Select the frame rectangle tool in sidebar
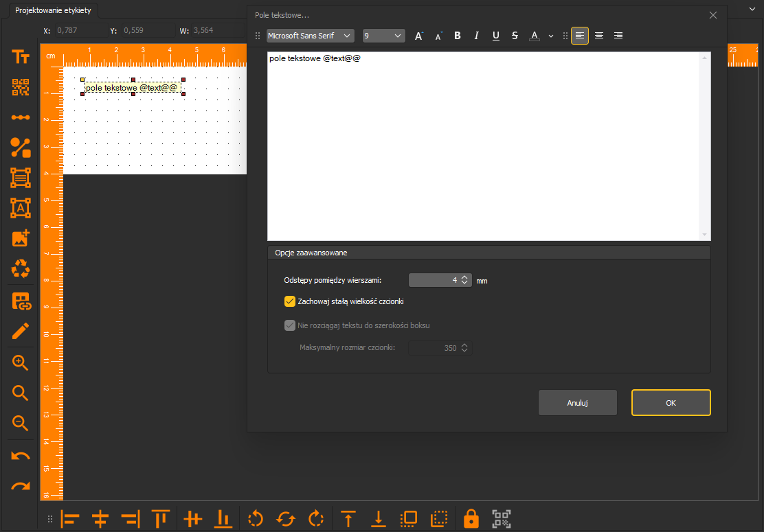 (x=21, y=178)
